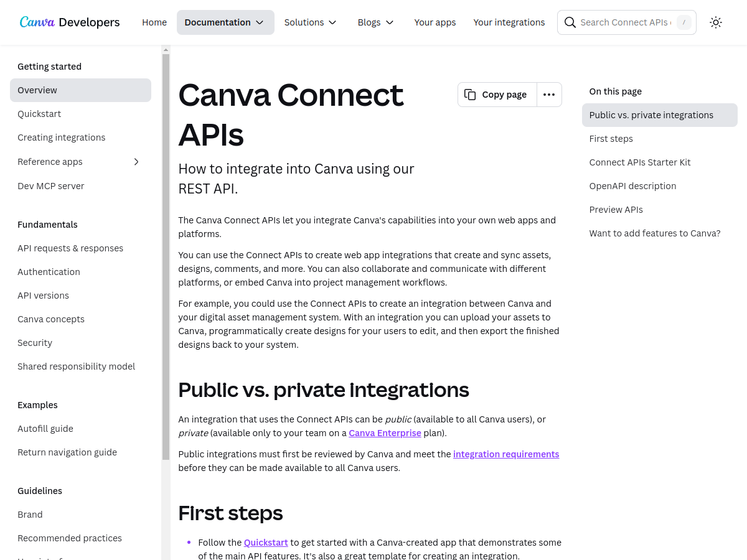Viewport: 747px width, 560px height.
Task: Open the Solutions dropdown
Action: point(310,22)
